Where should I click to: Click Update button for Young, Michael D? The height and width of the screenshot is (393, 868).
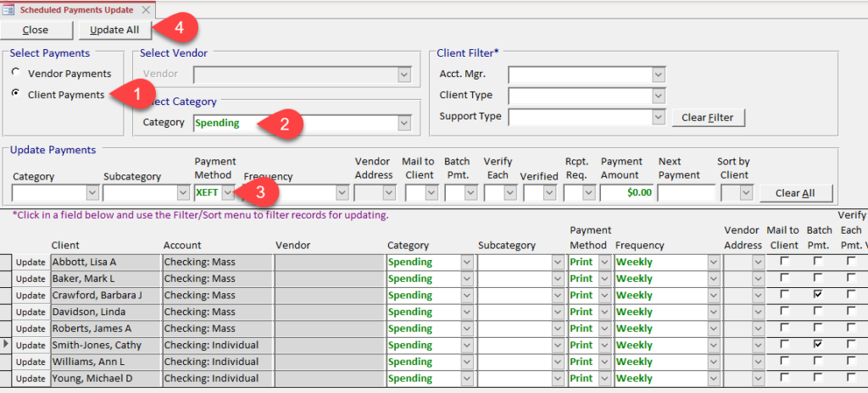tap(31, 379)
